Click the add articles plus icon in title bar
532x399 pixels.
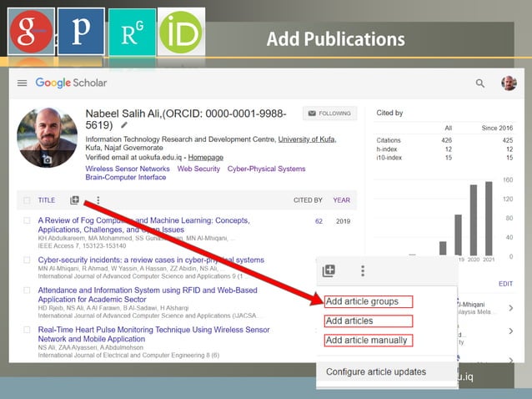75,200
